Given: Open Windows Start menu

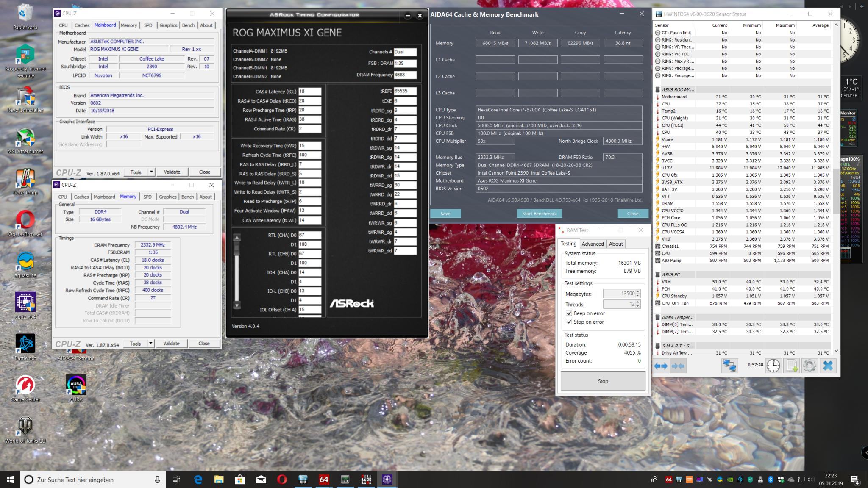Looking at the screenshot, I should pos(10,480).
